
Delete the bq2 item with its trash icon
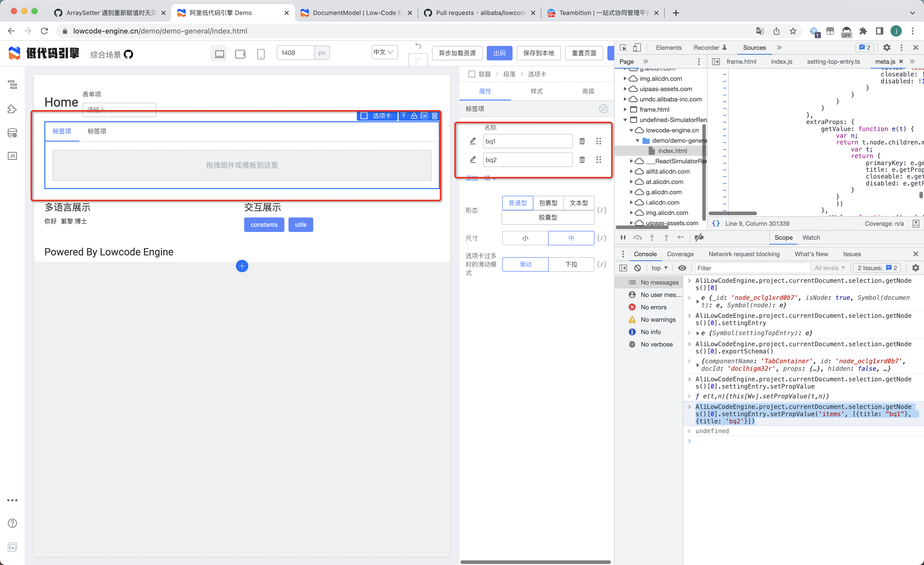click(582, 159)
